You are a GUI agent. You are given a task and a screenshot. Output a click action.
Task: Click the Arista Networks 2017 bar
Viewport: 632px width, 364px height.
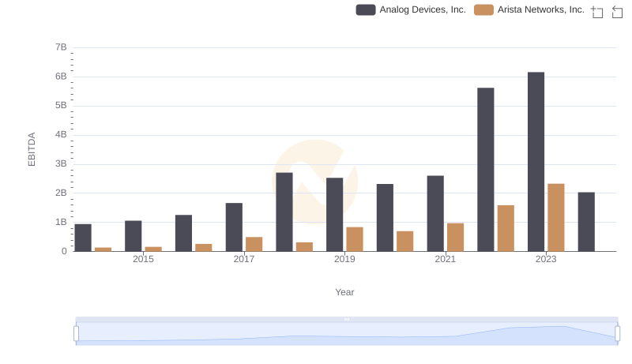tap(254, 244)
